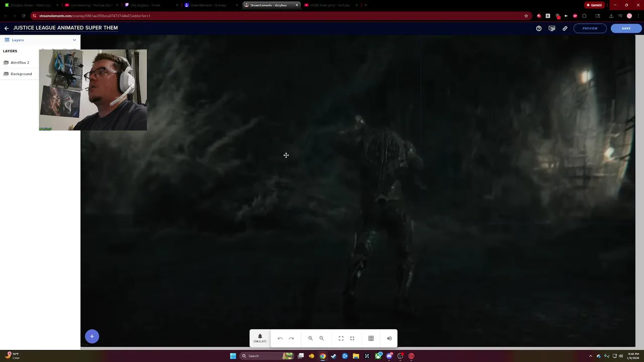This screenshot has width=644, height=362.
Task: Open File Explorer from the taskbar
Action: pyautogui.click(x=356, y=356)
